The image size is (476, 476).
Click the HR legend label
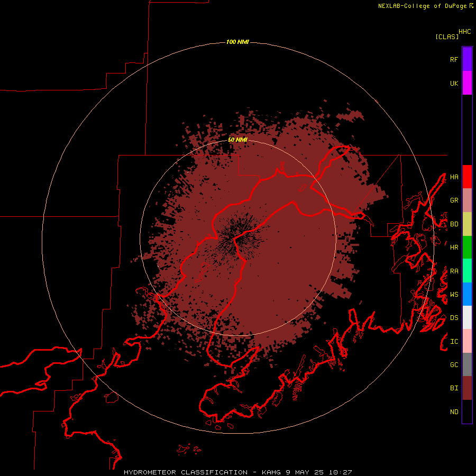(x=454, y=248)
